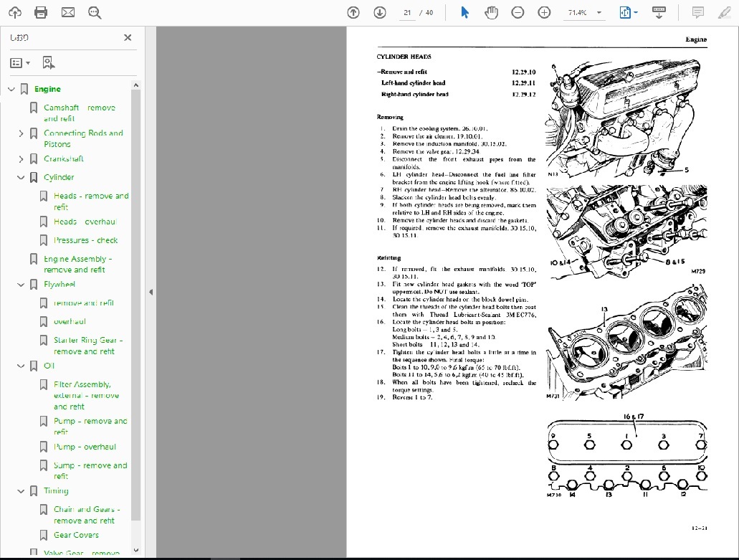739x560 pixels.
Task: Select the highlight pen tool
Action: click(725, 13)
